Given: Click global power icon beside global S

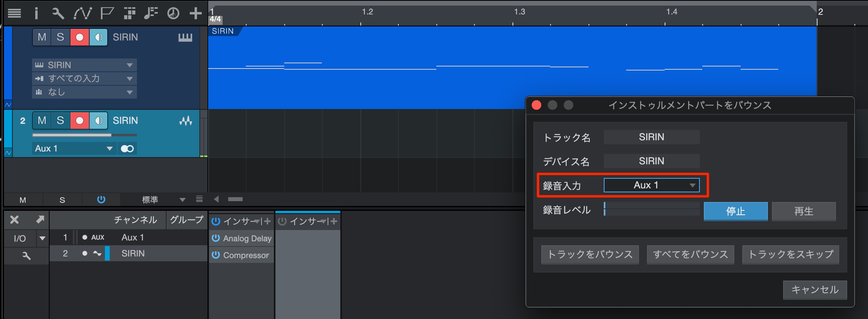Looking at the screenshot, I should click(101, 199).
